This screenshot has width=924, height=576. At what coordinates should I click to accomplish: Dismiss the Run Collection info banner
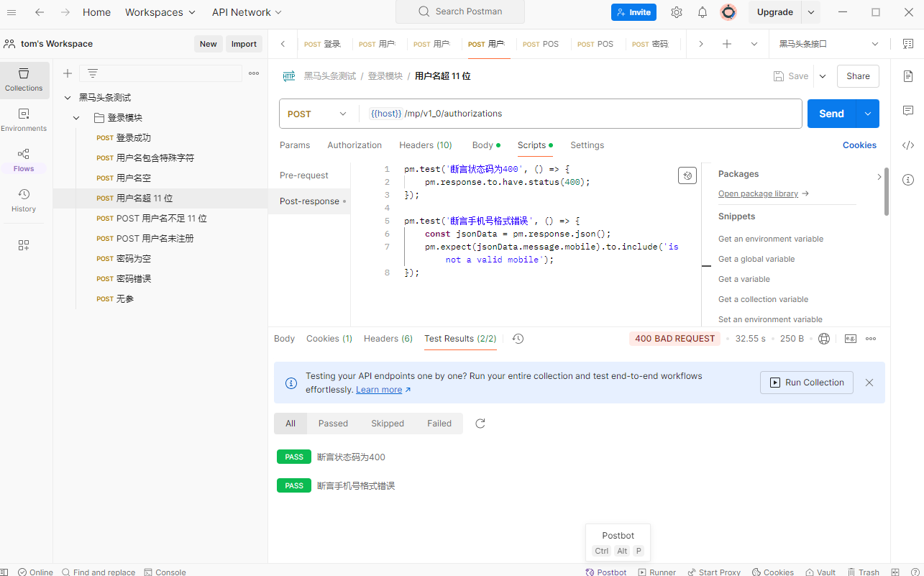coord(869,383)
